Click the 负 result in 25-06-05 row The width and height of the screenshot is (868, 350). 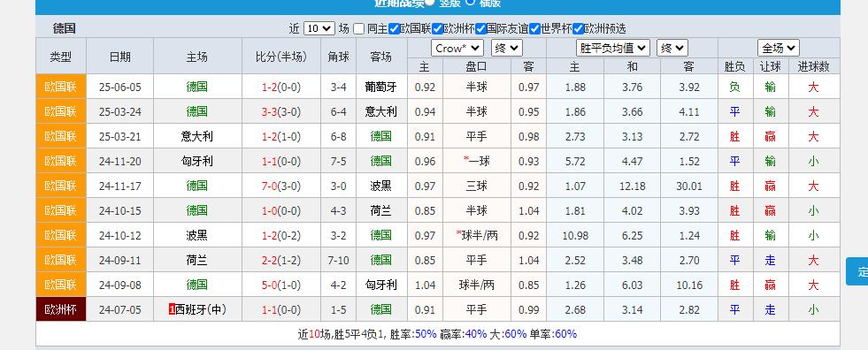click(734, 87)
